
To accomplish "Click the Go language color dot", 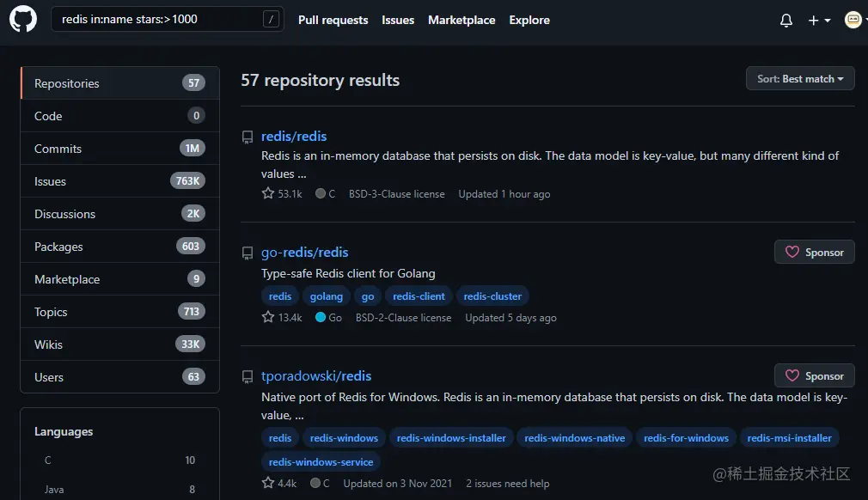I will (320, 318).
